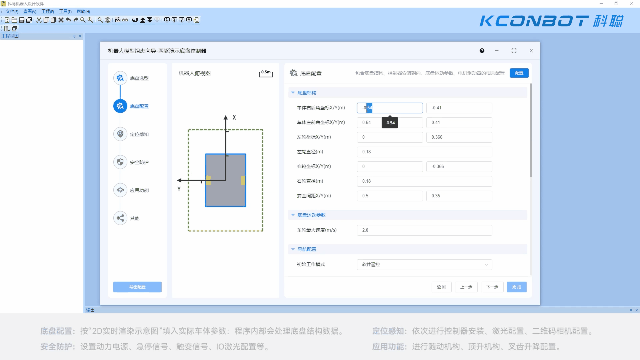Open the third wizard step with the shield icon
640x360 pixels.
(x=120, y=134)
